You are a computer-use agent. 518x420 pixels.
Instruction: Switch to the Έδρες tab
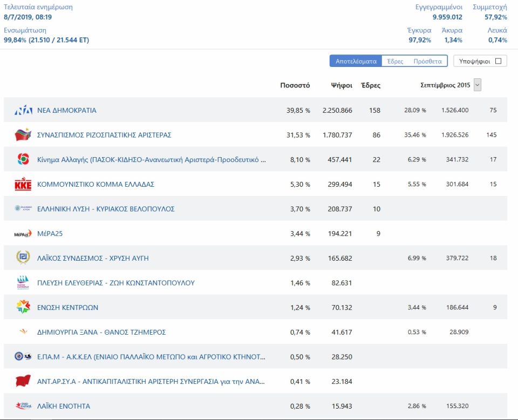[x=395, y=61]
